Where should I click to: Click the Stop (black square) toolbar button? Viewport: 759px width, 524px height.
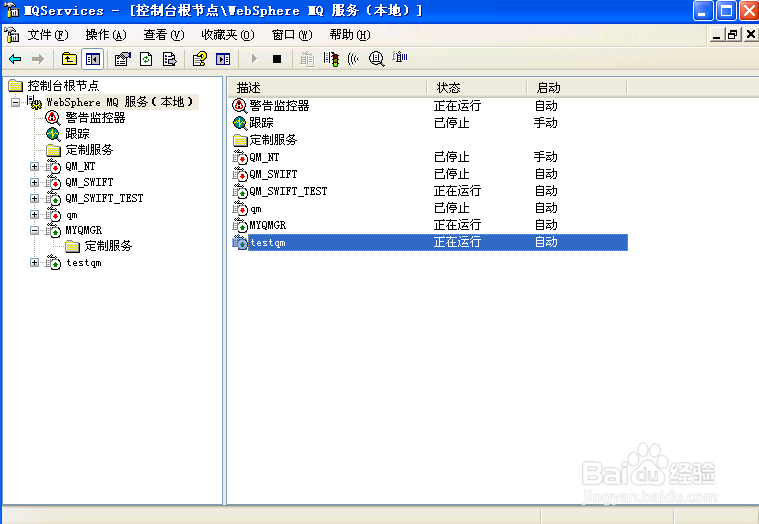[277, 59]
